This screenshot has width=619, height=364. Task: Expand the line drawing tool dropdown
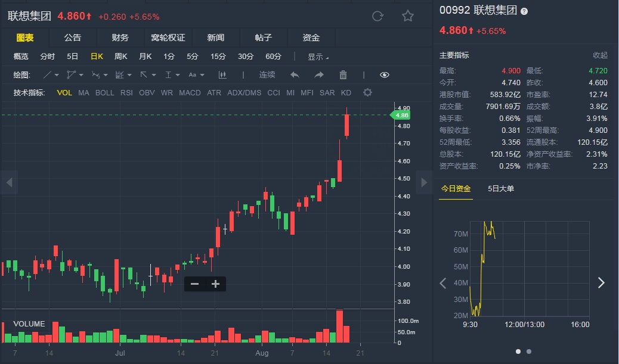click(57, 75)
